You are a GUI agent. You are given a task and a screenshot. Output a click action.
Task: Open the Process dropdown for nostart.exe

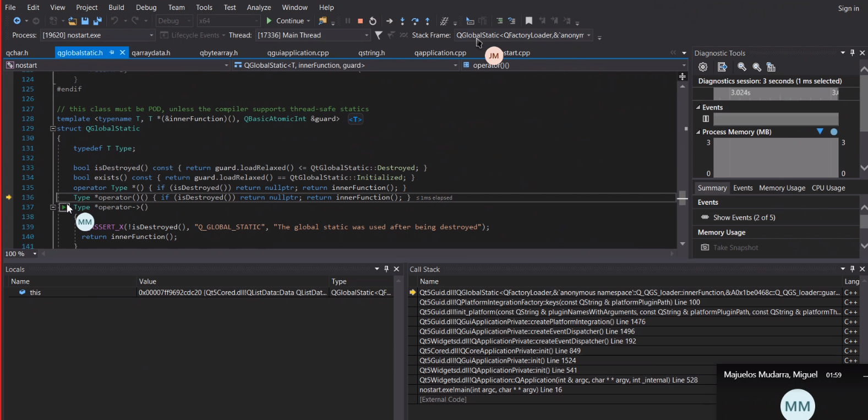click(151, 35)
